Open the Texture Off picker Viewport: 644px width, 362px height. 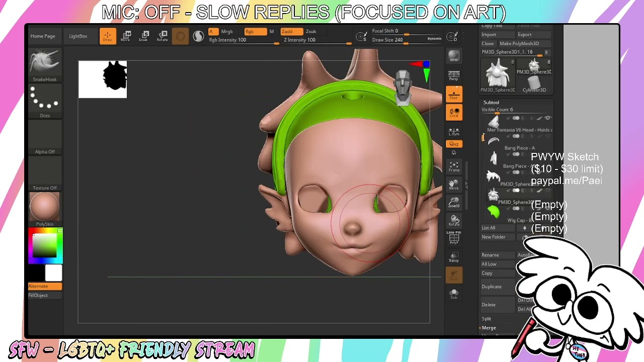coord(45,173)
